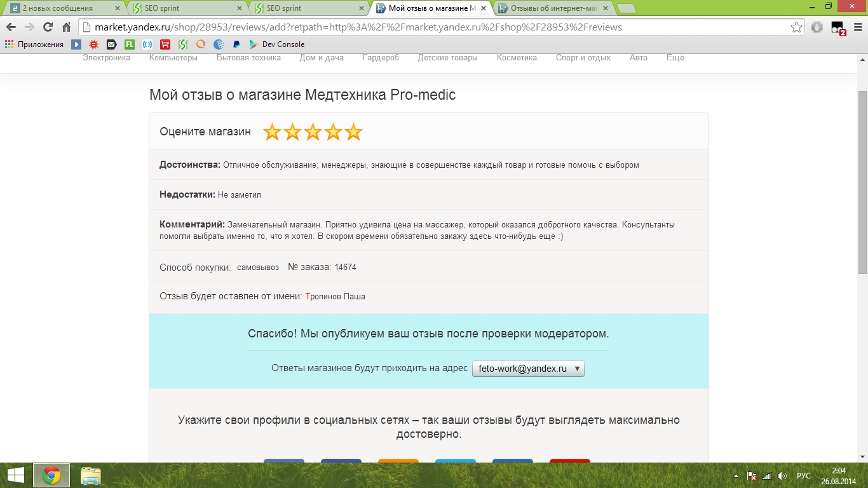The width and height of the screenshot is (868, 488).
Task: Rate the shop with one star
Action: (x=272, y=132)
